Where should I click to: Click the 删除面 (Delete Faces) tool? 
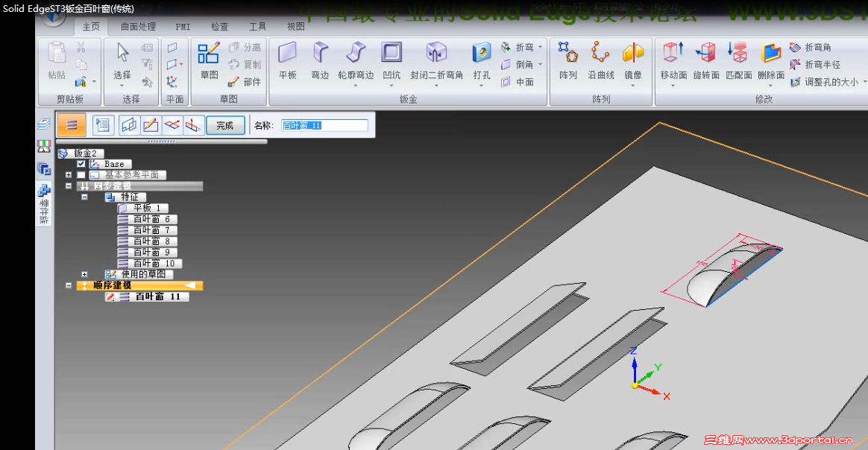coord(771,60)
